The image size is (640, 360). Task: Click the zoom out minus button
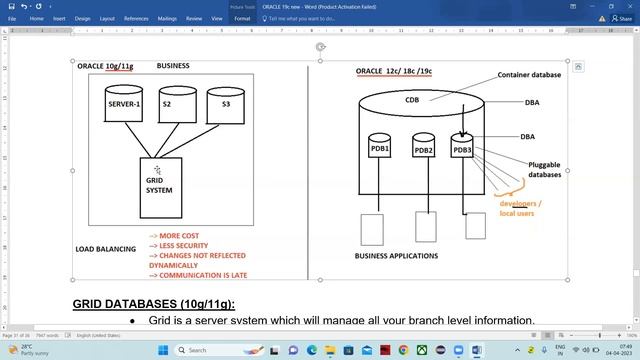tap(571, 336)
